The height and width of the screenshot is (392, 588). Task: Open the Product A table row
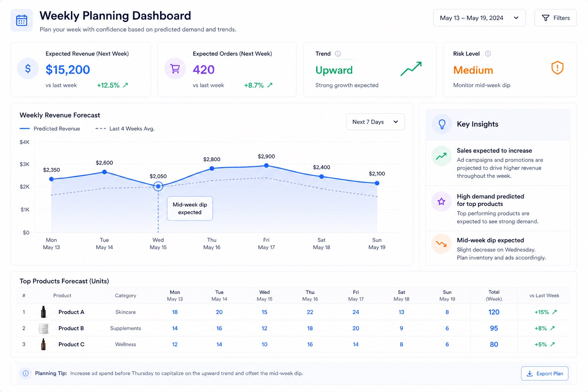point(294,312)
